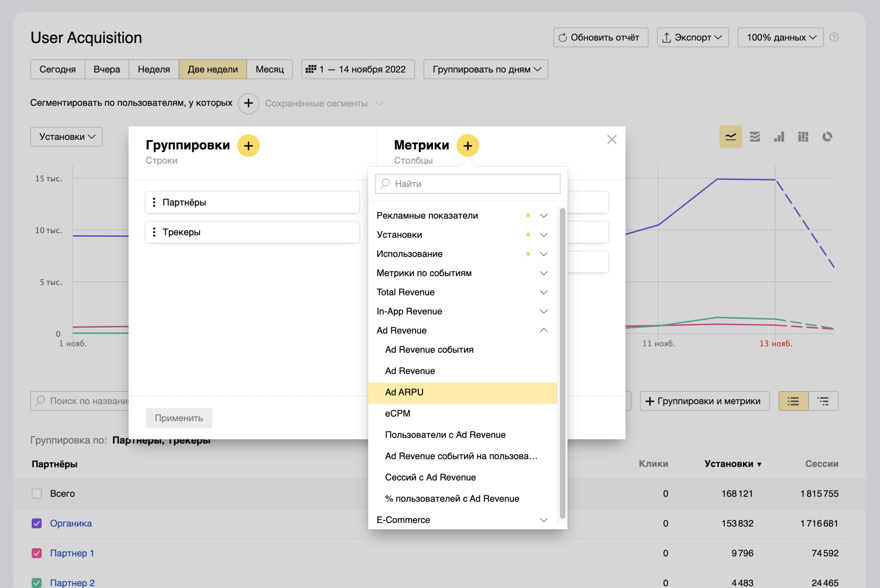Select Ad ARPU metric option
Image resolution: width=880 pixels, height=588 pixels.
click(404, 392)
